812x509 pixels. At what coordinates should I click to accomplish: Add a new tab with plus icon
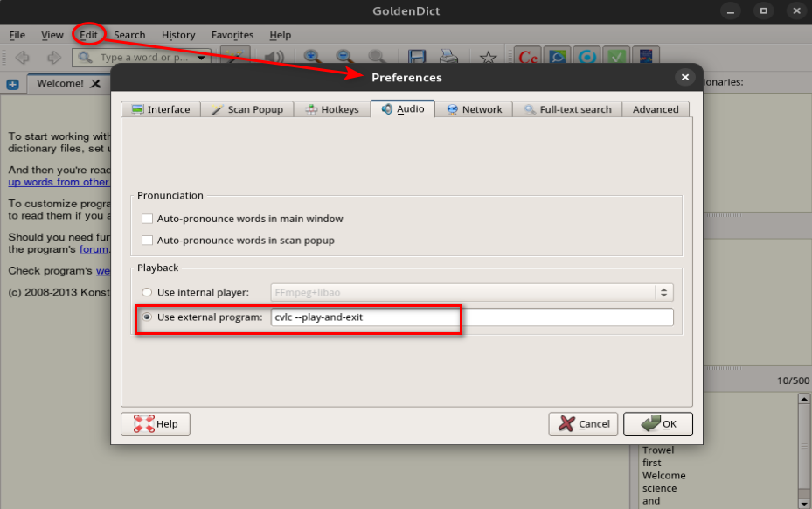point(13,84)
